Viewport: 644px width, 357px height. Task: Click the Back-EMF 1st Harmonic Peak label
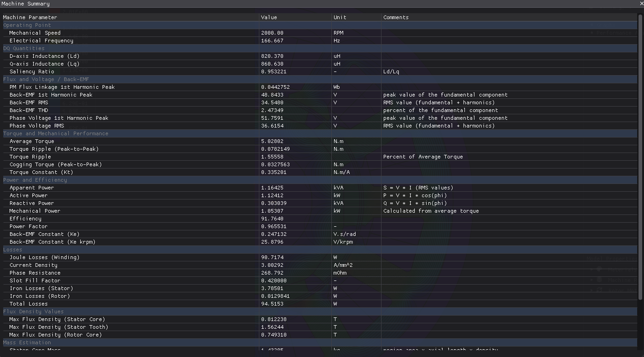[51, 95]
